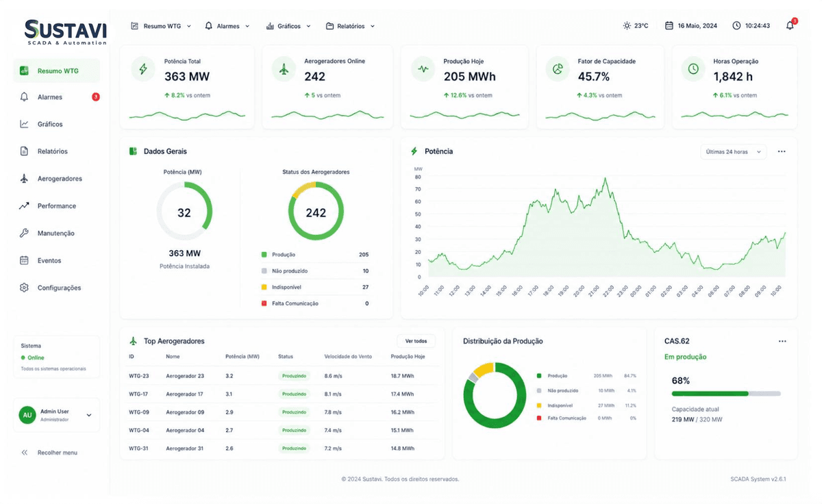
Task: Click the Configurações gear icon in sidebar
Action: click(24, 288)
